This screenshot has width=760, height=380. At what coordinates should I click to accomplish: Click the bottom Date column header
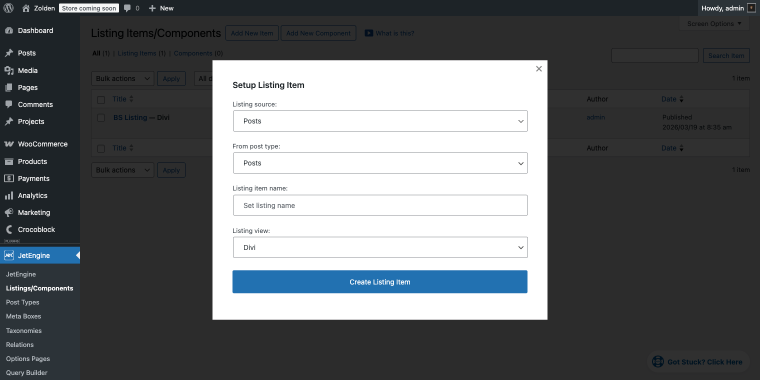pos(672,148)
